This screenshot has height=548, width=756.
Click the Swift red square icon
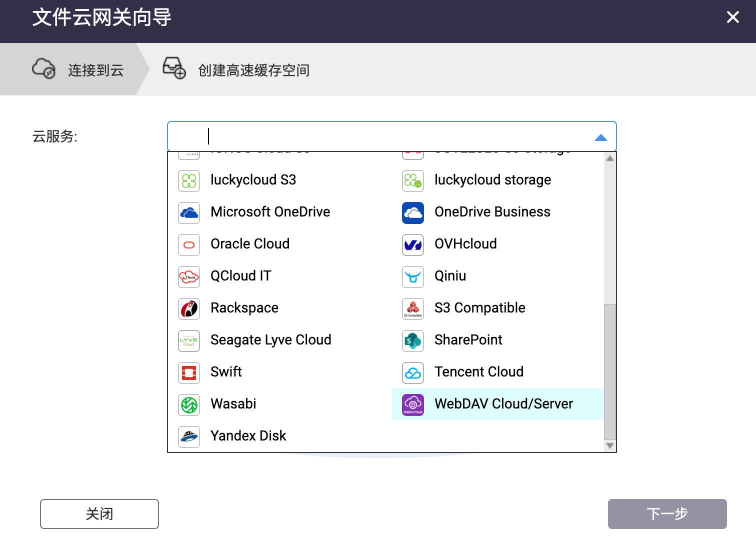(x=189, y=373)
